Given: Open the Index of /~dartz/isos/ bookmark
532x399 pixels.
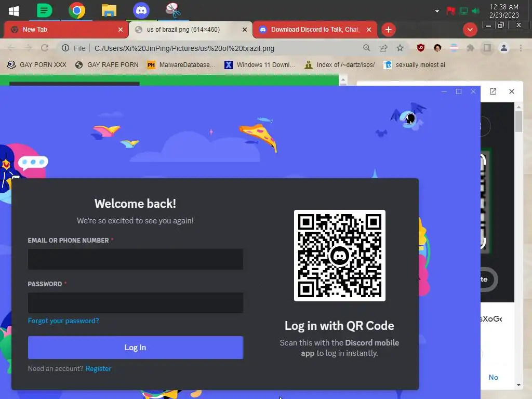Looking at the screenshot, I should tap(340, 65).
